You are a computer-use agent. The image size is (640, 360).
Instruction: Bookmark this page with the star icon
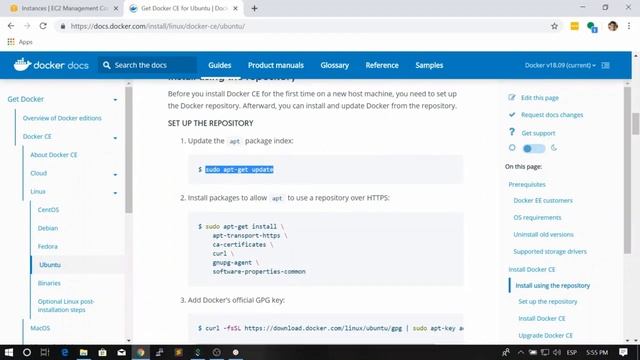tap(554, 26)
